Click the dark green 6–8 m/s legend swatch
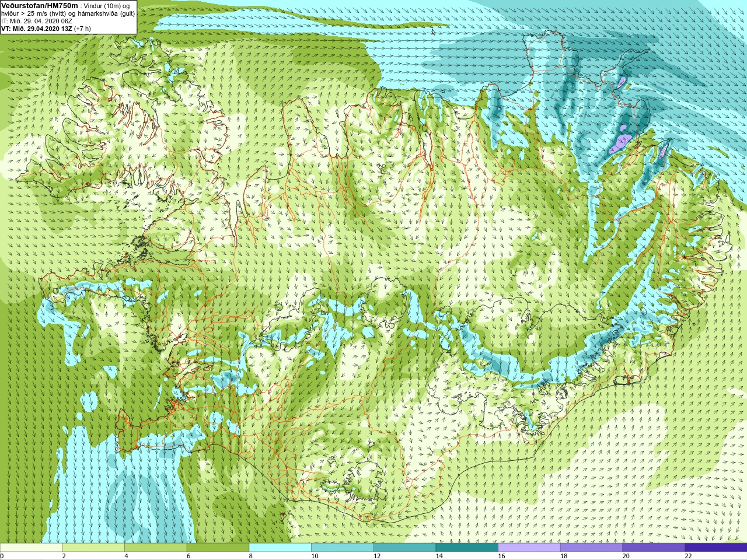The width and height of the screenshot is (747, 560). click(218, 548)
